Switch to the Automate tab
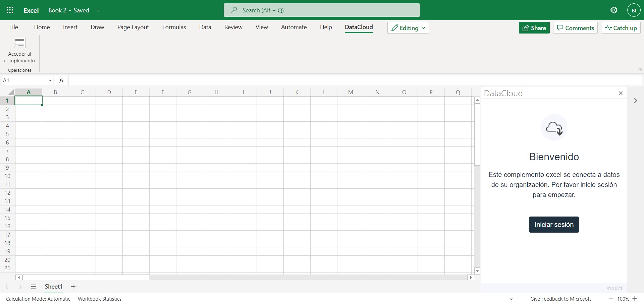 pyautogui.click(x=294, y=27)
